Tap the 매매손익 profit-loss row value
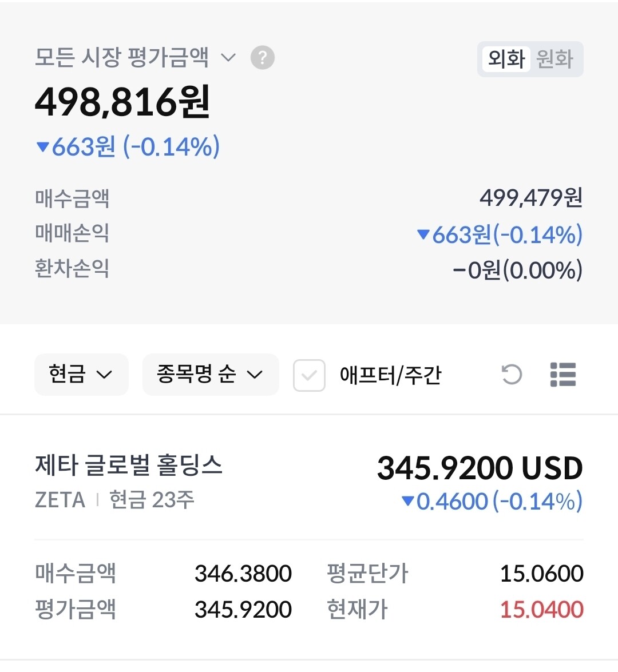Screen dimensions: 618x672 point(500,234)
